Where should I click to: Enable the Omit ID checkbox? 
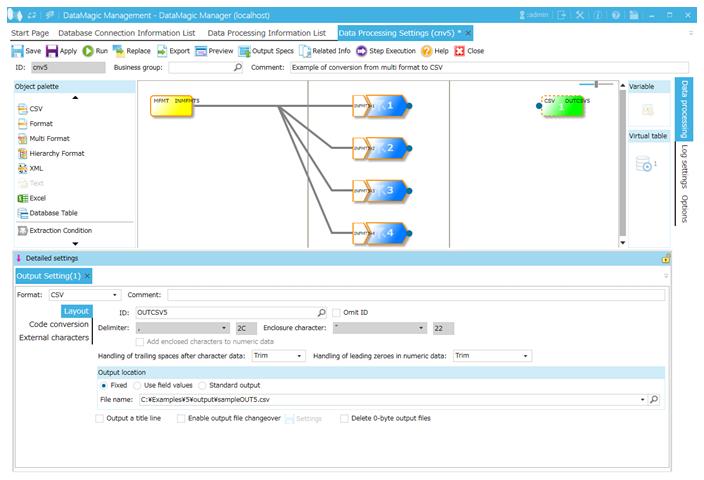(x=335, y=312)
